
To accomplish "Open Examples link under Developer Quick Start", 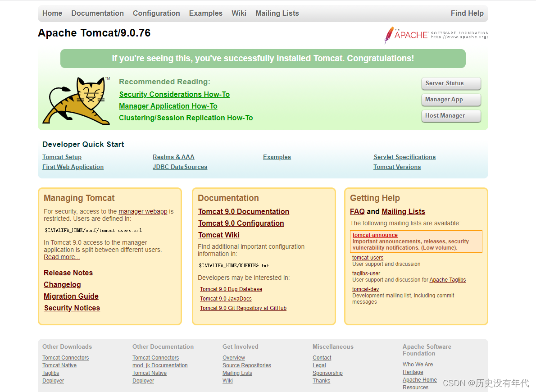I will pos(277,157).
